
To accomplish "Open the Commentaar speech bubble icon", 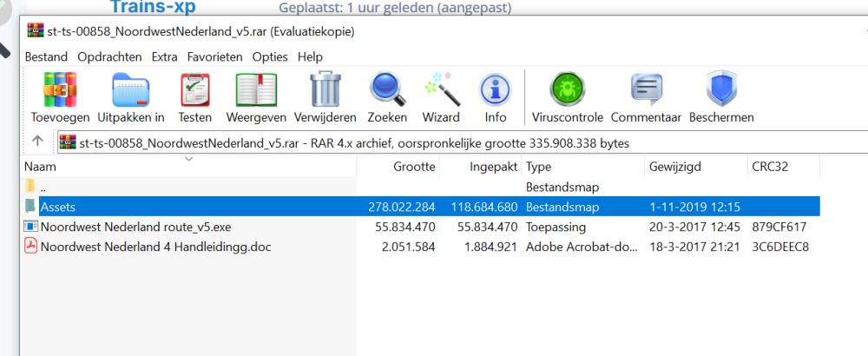I will coord(646,89).
